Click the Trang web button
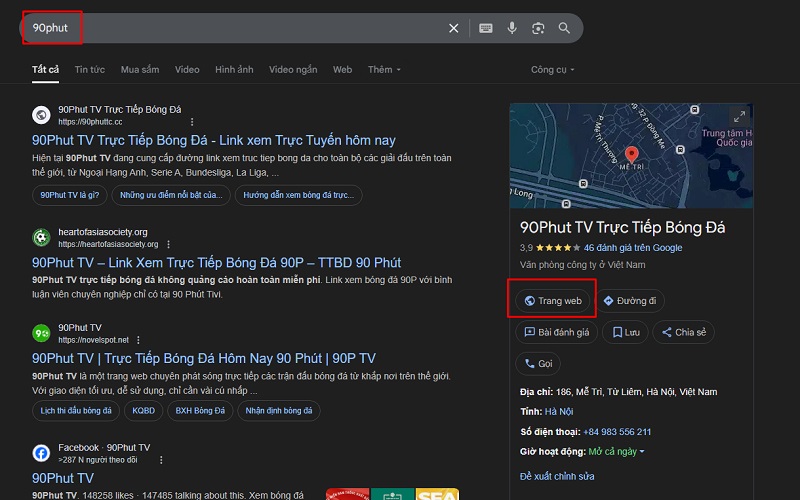This screenshot has width=800, height=500. pos(553,301)
